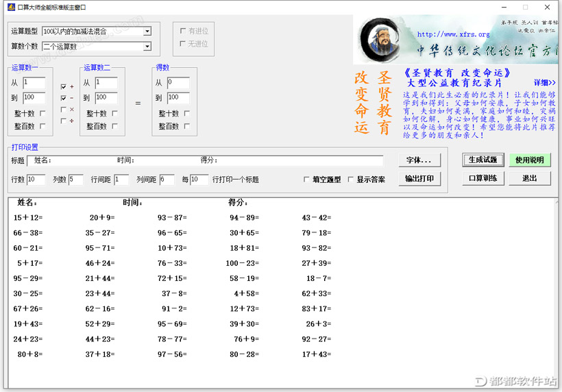The image size is (562, 392).
Task: Click the 退出 button
Action: point(530,178)
